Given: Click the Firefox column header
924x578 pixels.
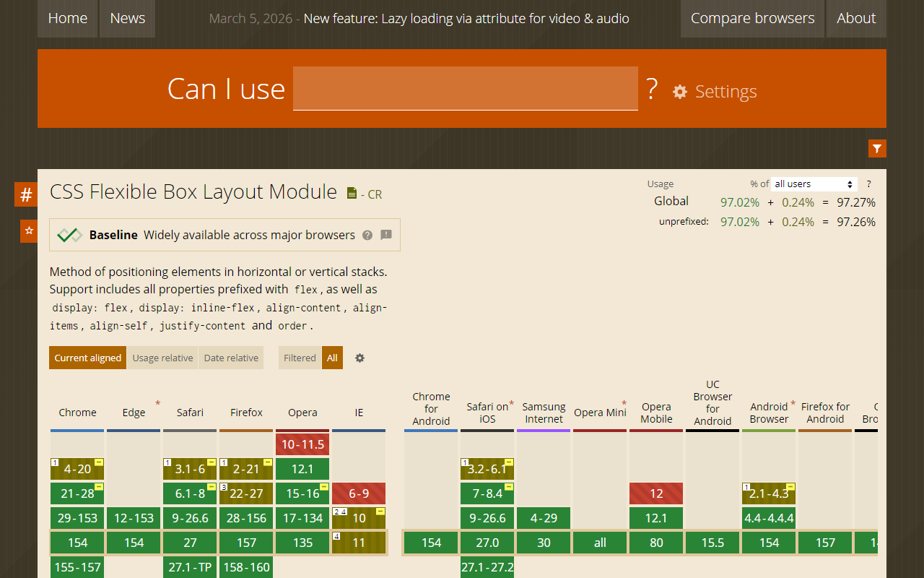Looking at the screenshot, I should coord(246,413).
